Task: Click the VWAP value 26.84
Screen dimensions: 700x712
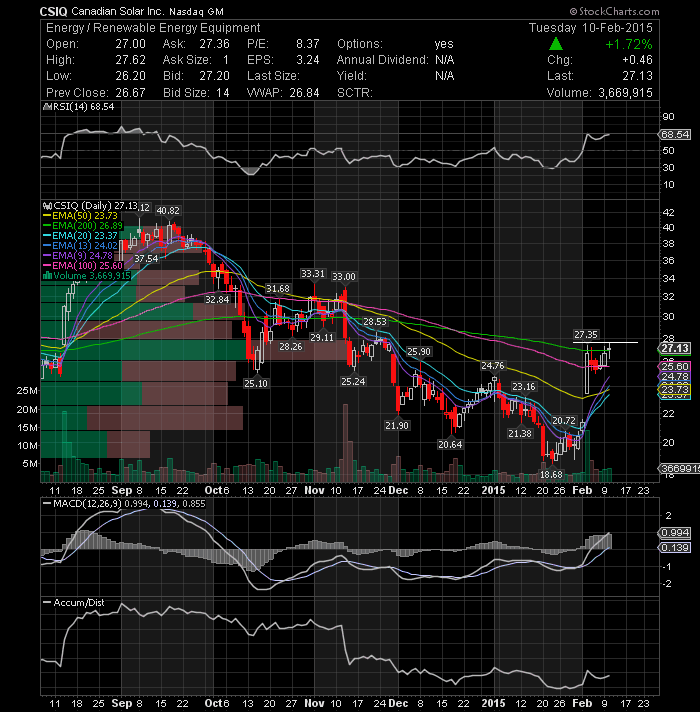Action: [304, 93]
